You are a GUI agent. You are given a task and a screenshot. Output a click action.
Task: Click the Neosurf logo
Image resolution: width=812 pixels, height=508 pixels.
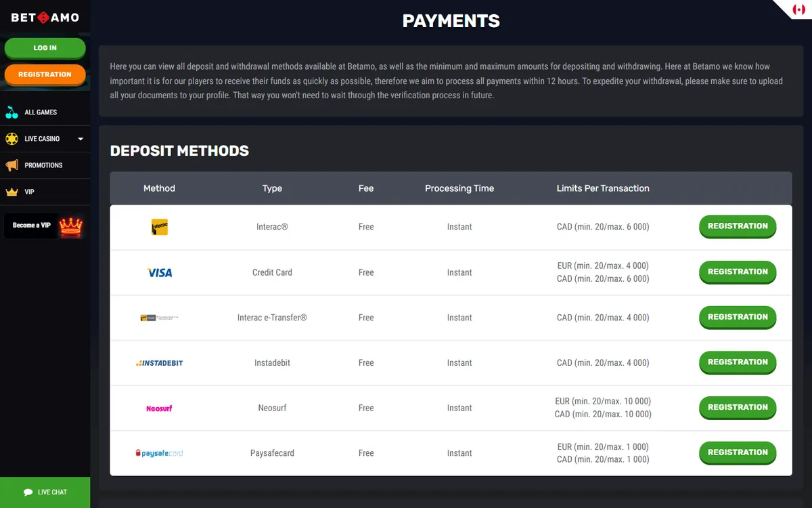pos(159,408)
